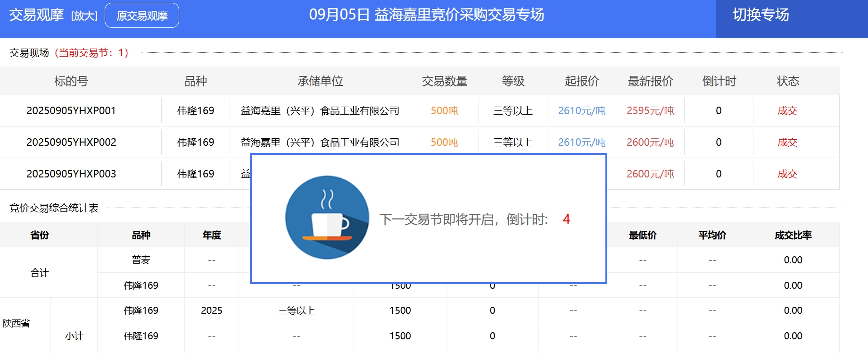The height and width of the screenshot is (353, 868).
Task: Click 伟隆169 in the YHXP002 row
Action: [196, 142]
